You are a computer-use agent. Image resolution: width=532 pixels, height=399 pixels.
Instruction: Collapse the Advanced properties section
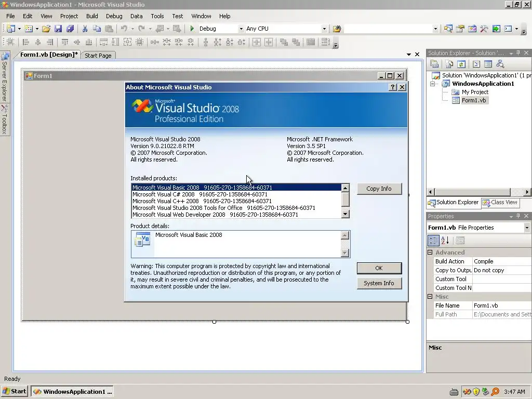(x=430, y=252)
